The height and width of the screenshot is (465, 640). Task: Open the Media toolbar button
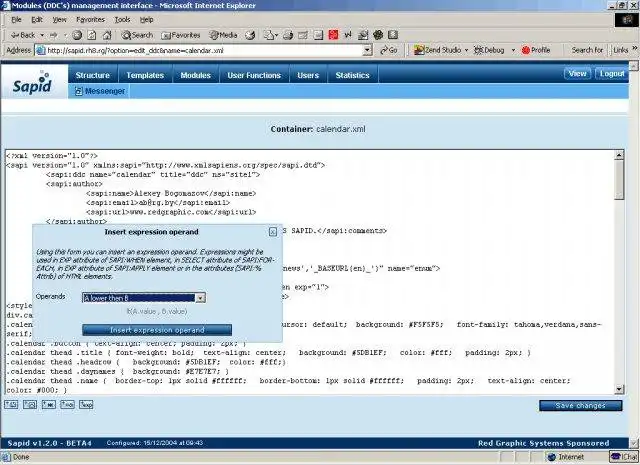tap(223, 36)
